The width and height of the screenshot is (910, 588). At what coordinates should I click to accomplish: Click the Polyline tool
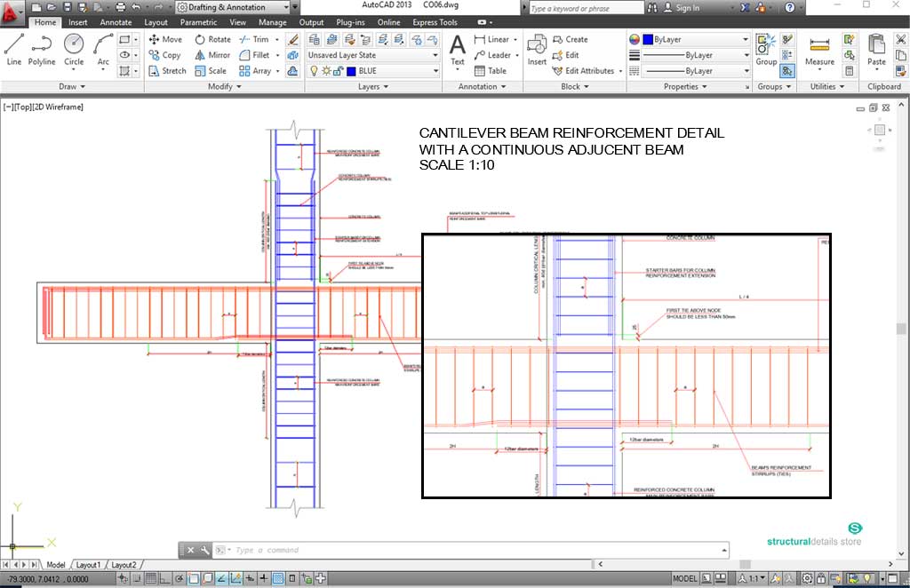42,49
